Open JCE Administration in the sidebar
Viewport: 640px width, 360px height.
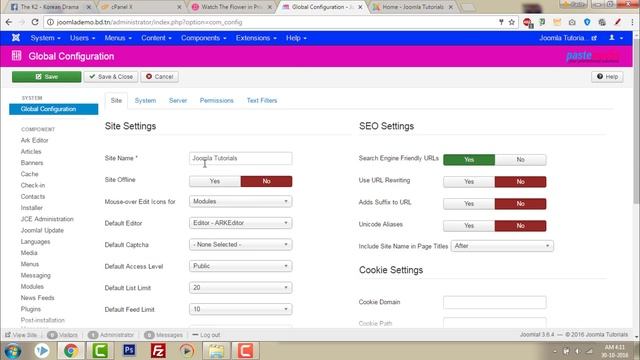tap(47, 219)
